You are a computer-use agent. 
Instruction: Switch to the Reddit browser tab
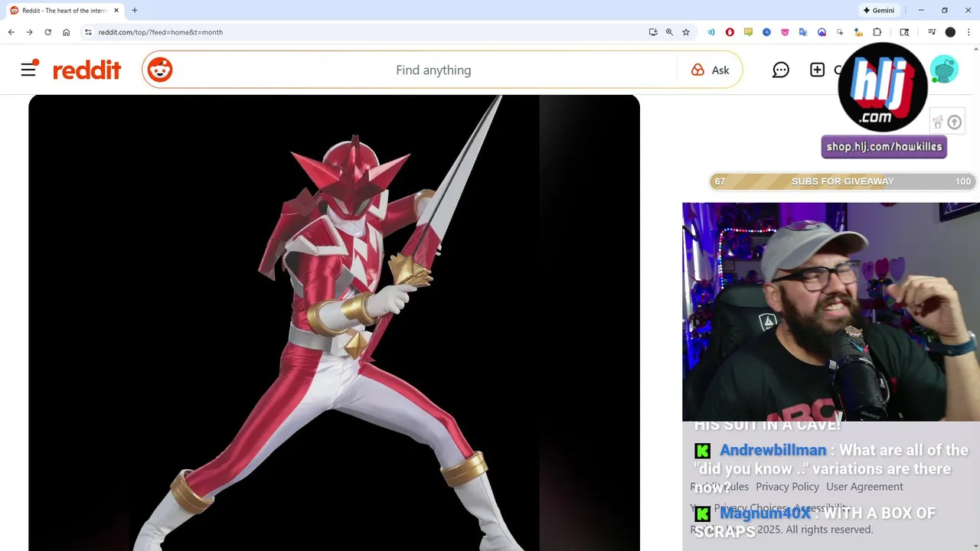64,11
